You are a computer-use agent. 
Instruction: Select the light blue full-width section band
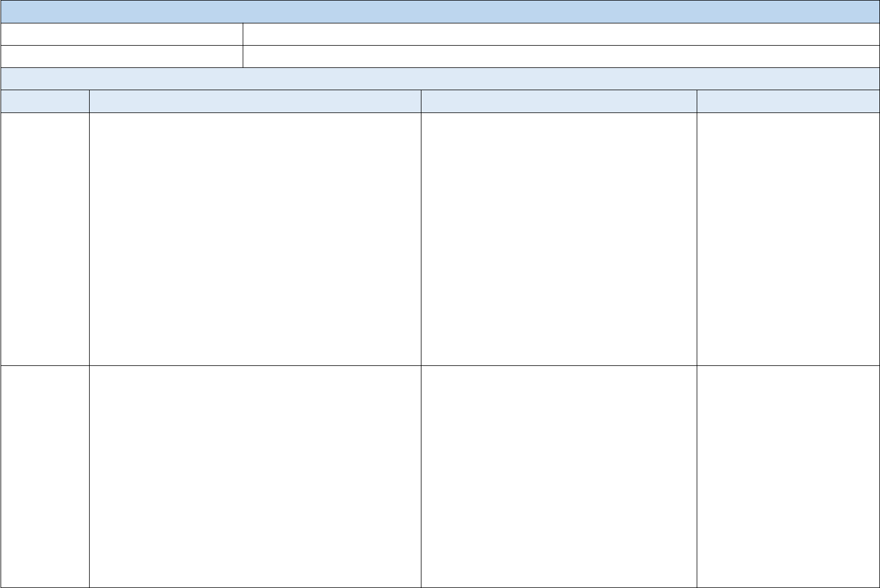click(x=440, y=79)
